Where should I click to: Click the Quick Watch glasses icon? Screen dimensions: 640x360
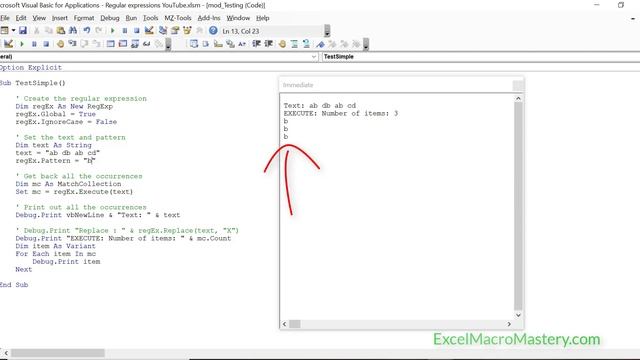pos(147,44)
